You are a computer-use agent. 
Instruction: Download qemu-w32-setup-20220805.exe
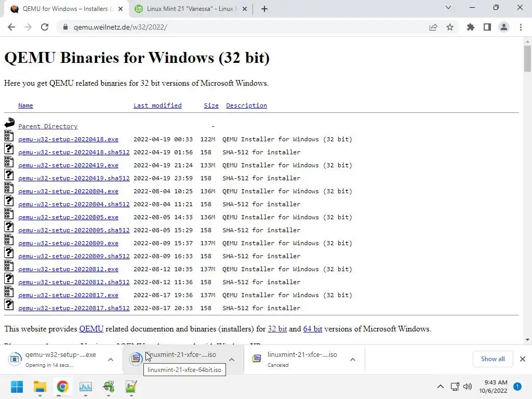(68, 217)
